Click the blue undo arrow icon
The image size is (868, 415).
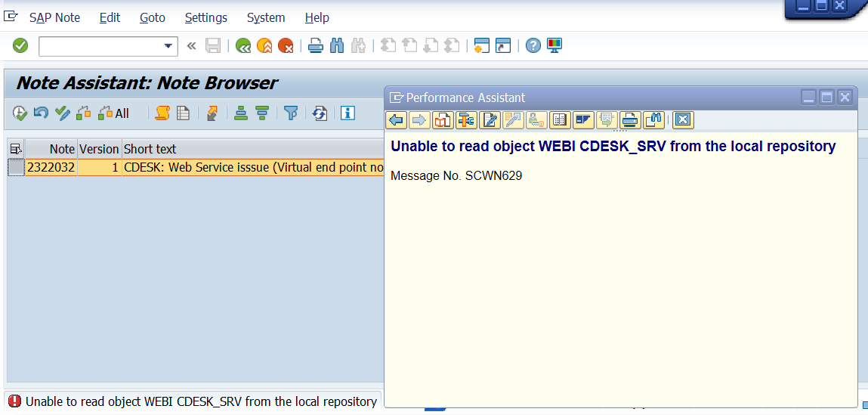41,113
